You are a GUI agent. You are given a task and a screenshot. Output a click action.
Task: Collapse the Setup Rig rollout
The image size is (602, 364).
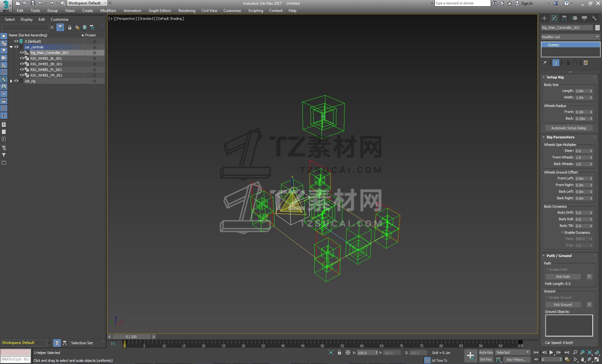tap(555, 77)
